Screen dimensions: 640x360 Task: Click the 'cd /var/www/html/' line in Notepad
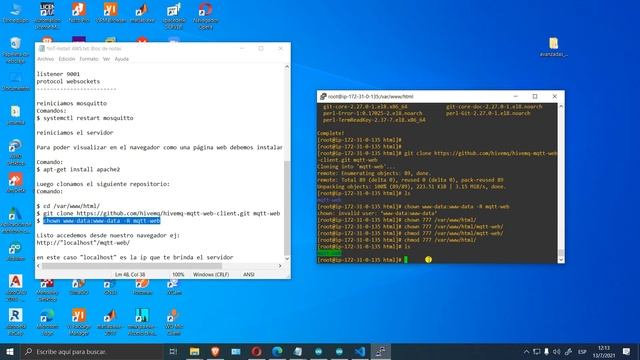(x=68, y=206)
